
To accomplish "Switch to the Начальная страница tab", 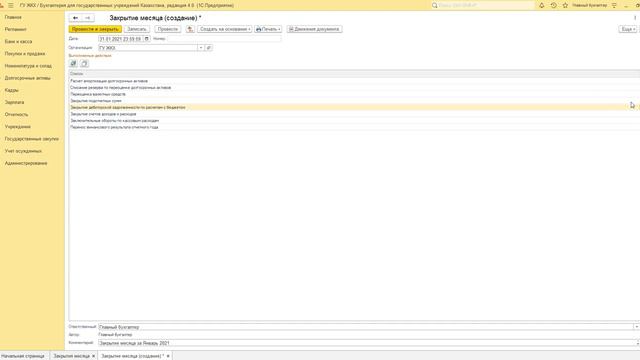I will pos(23,356).
